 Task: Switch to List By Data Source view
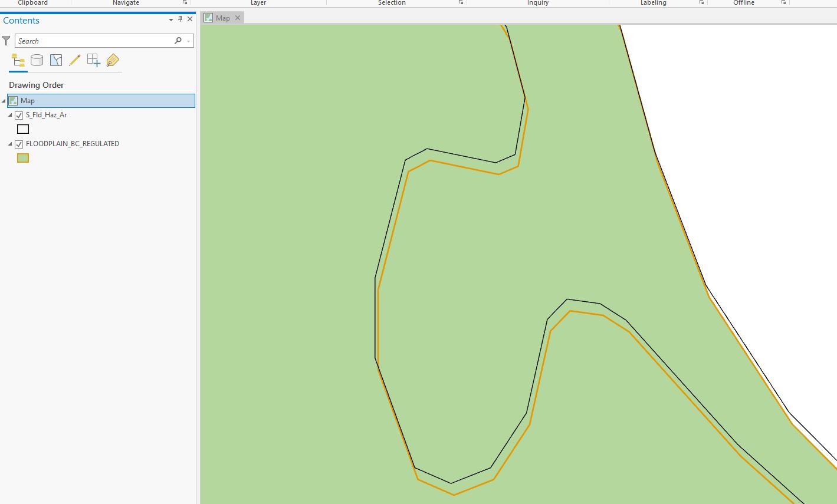[x=37, y=60]
